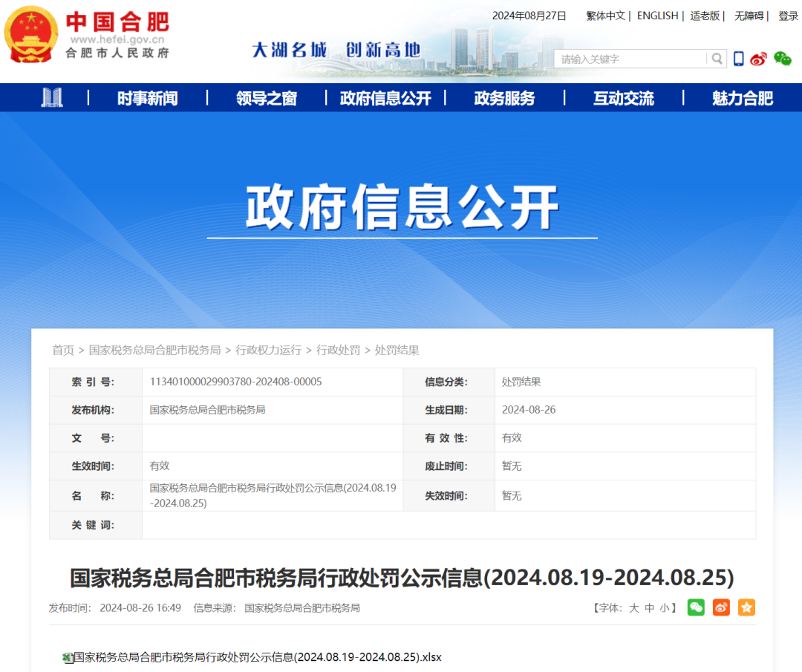The width and height of the screenshot is (802, 672).
Task: Click the 名称 value in info table
Action: coord(273,495)
